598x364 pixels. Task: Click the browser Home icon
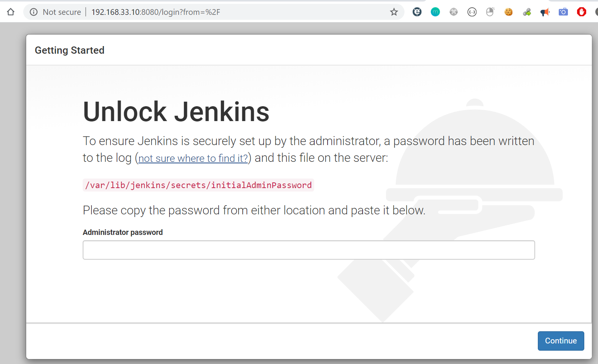(x=11, y=12)
